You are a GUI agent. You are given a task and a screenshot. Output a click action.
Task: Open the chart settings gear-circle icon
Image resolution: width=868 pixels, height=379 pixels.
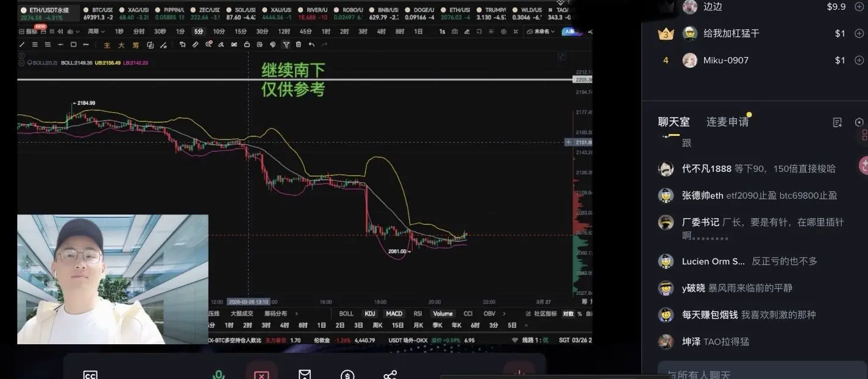point(503,32)
